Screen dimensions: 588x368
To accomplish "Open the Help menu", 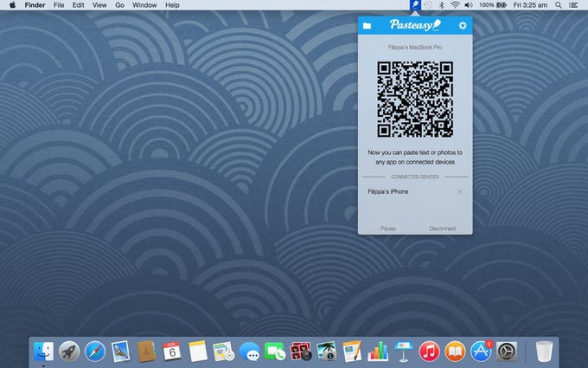I will pyautogui.click(x=172, y=5).
